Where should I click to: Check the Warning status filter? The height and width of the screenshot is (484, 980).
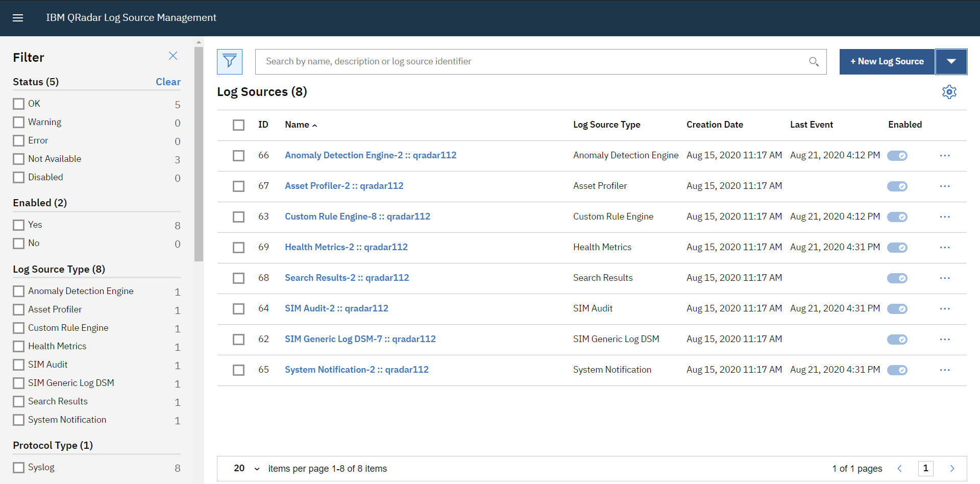19,122
